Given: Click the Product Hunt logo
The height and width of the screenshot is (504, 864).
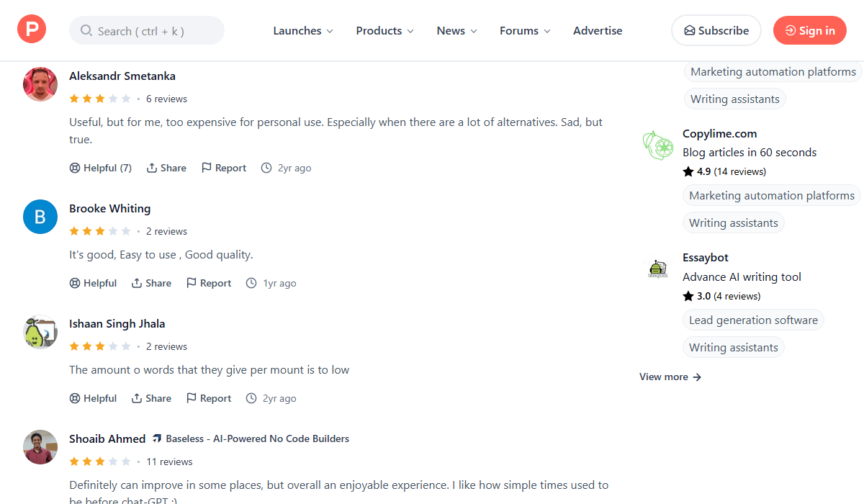Looking at the screenshot, I should pos(32,30).
